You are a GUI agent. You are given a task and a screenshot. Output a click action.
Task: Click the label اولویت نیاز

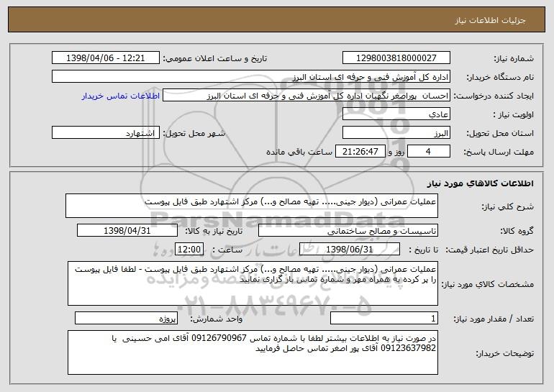click(x=514, y=114)
